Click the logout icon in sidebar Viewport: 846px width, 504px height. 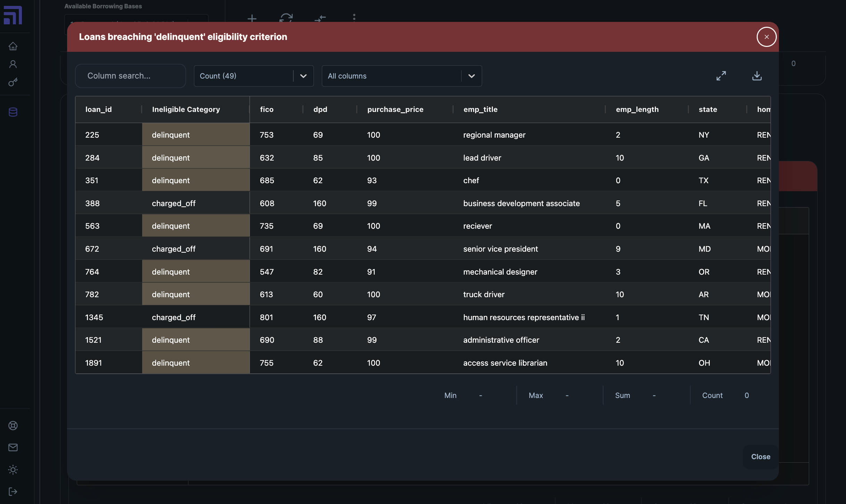13,491
